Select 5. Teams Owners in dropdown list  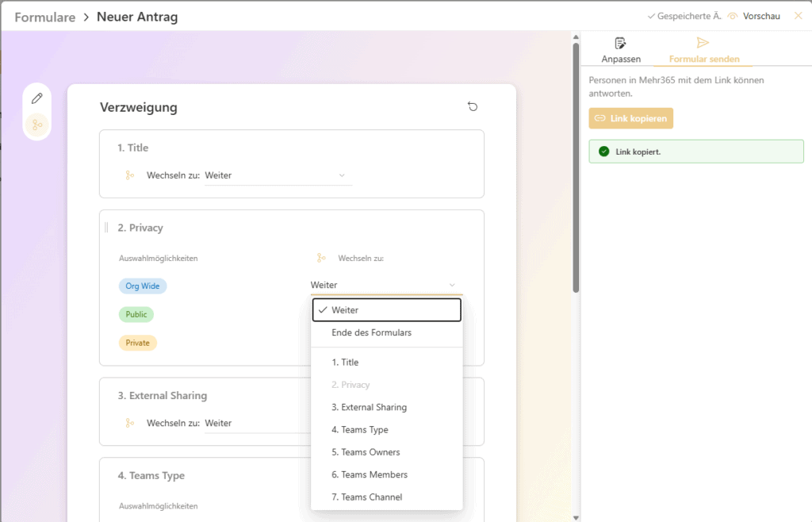pos(386,452)
